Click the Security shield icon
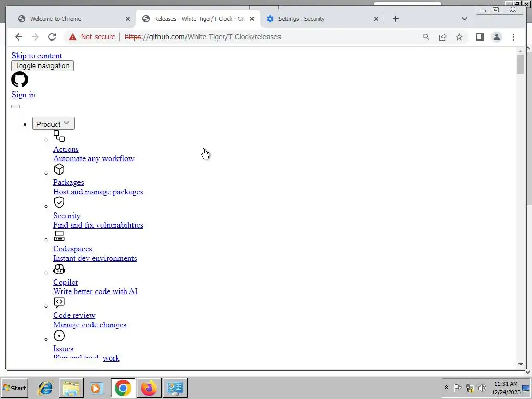 [59, 203]
